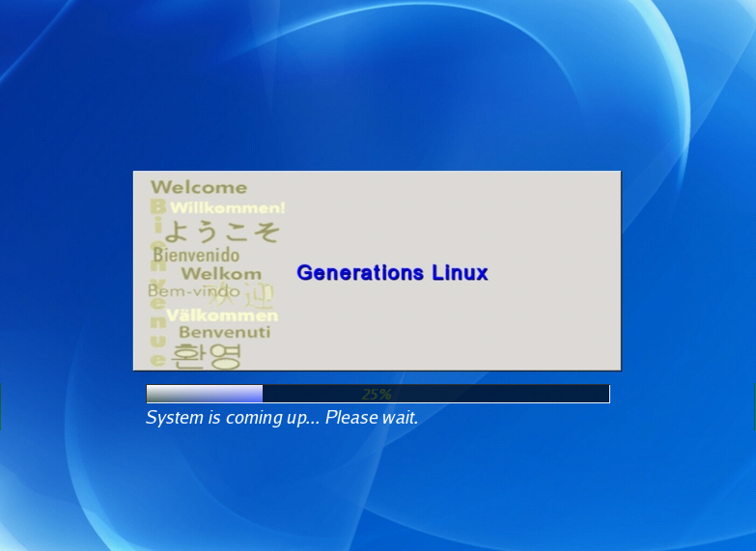Viewport: 756px width, 551px height.
Task: Click the '25%' percentage label
Action: [x=377, y=395]
